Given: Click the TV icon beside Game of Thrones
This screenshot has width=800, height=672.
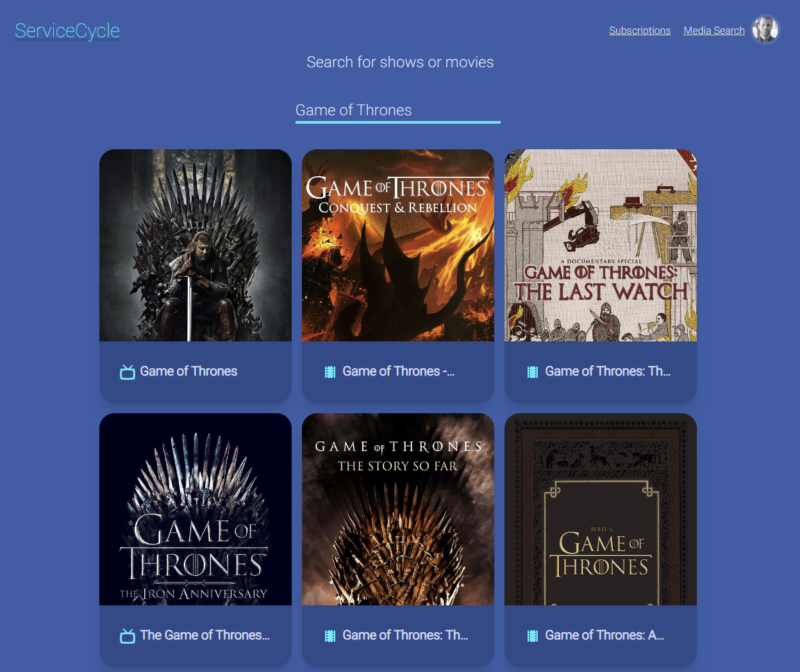Looking at the screenshot, I should pyautogui.click(x=128, y=372).
